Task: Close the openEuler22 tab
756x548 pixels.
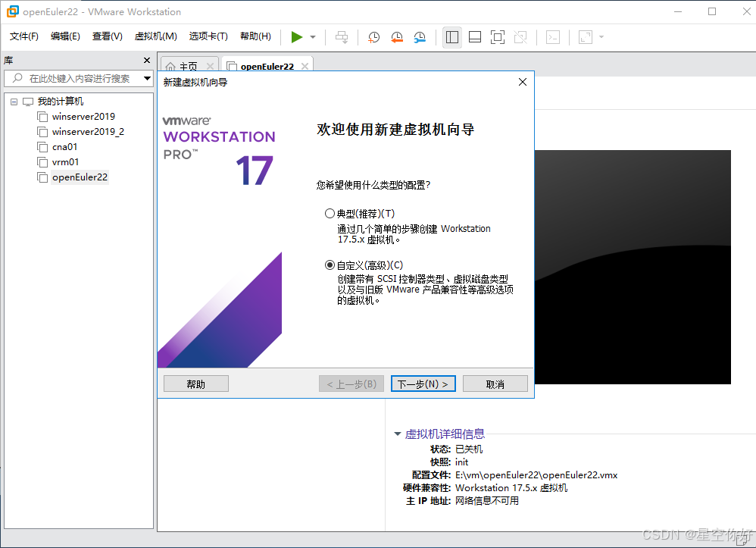Action: 305,66
